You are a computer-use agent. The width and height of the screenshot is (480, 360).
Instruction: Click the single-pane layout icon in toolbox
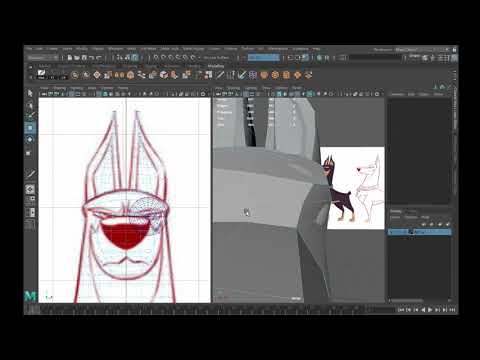[x=30, y=189]
